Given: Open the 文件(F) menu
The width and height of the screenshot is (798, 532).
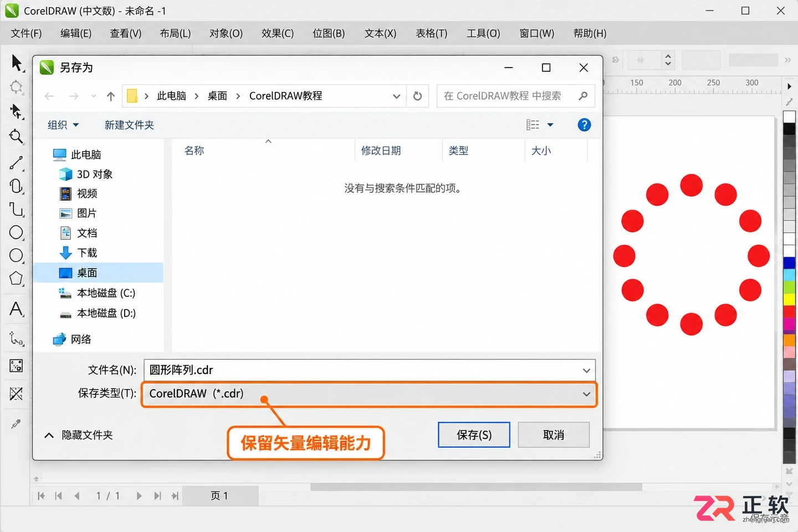Looking at the screenshot, I should (x=26, y=33).
